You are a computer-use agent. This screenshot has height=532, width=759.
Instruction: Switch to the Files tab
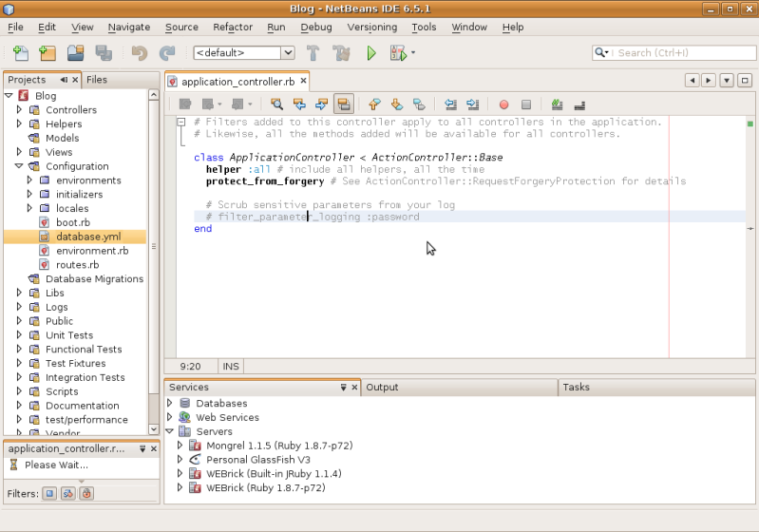(97, 80)
